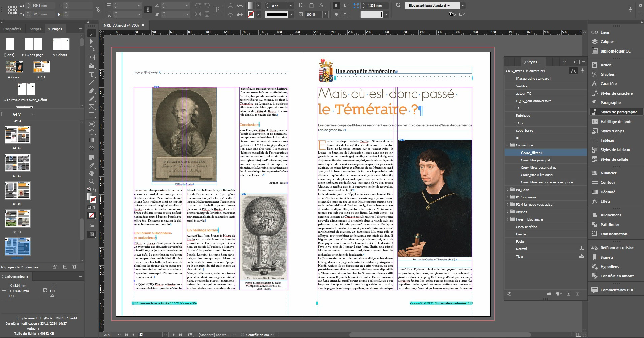
Task: Click the delete style trash icon
Action: pyautogui.click(x=578, y=294)
